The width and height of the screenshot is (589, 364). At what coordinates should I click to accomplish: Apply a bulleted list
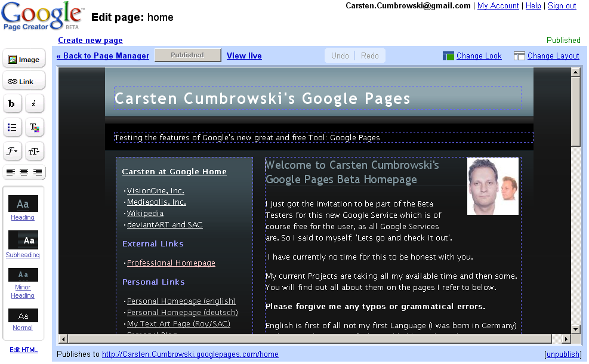pyautogui.click(x=12, y=127)
